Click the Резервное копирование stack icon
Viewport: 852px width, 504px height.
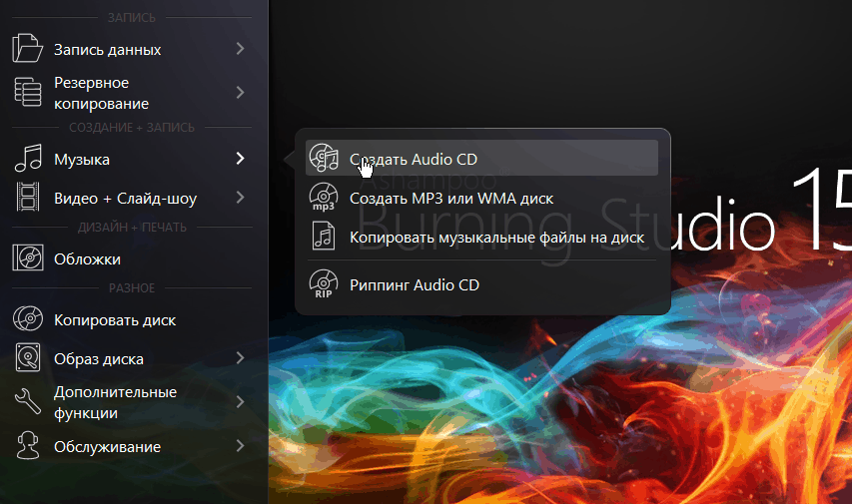(x=27, y=93)
